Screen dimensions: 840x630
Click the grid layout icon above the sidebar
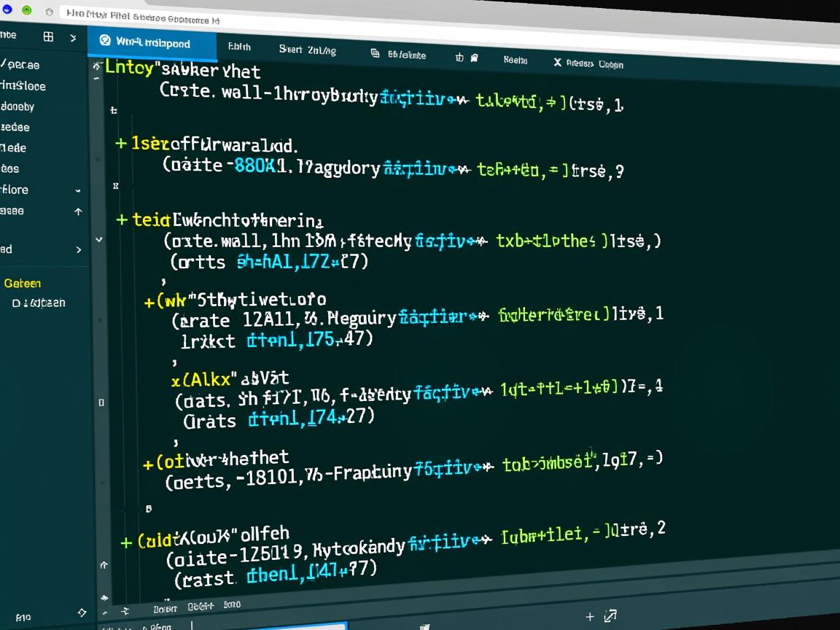[x=48, y=36]
